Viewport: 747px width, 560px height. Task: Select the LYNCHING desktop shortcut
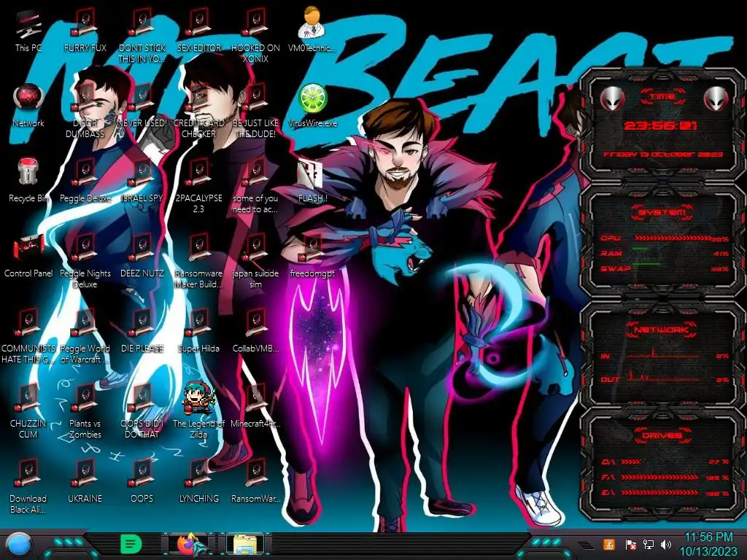(198, 481)
